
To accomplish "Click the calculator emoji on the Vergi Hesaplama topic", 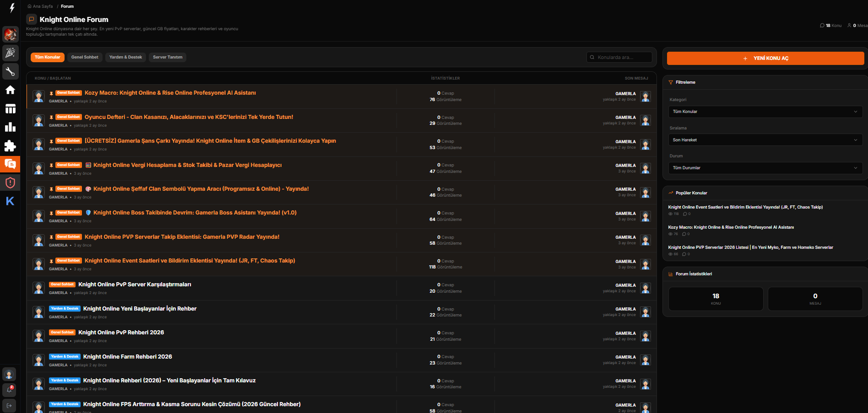I will pyautogui.click(x=88, y=165).
